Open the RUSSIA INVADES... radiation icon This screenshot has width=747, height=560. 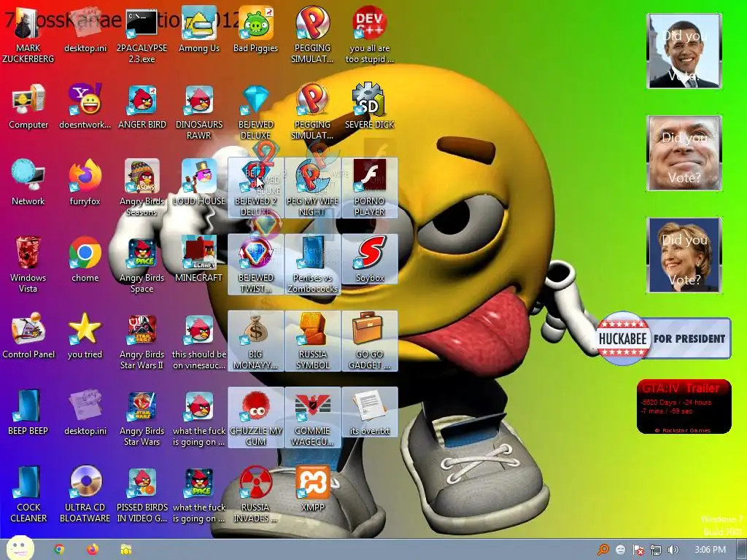click(255, 495)
